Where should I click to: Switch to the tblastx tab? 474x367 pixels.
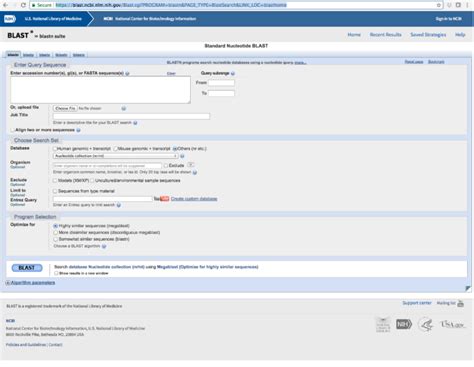click(x=79, y=55)
